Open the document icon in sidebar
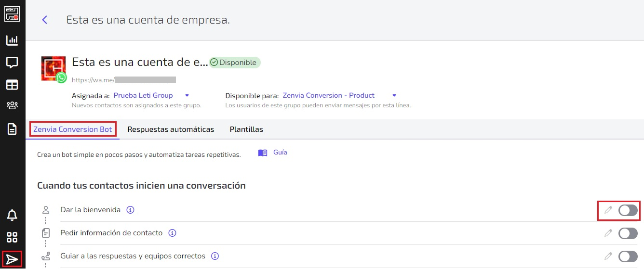The width and height of the screenshot is (644, 269). 12,129
